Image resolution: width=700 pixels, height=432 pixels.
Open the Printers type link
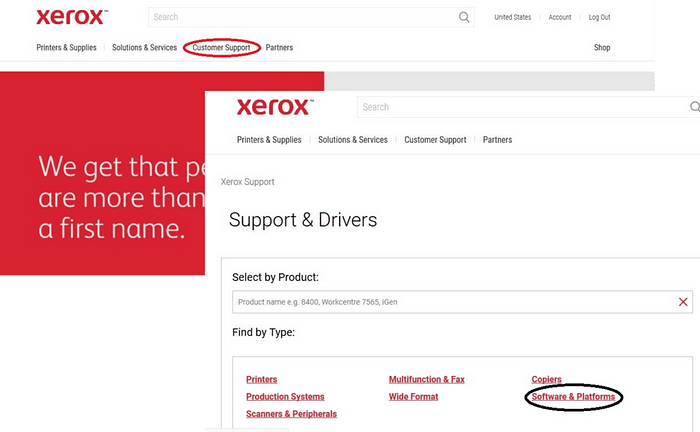(x=262, y=379)
